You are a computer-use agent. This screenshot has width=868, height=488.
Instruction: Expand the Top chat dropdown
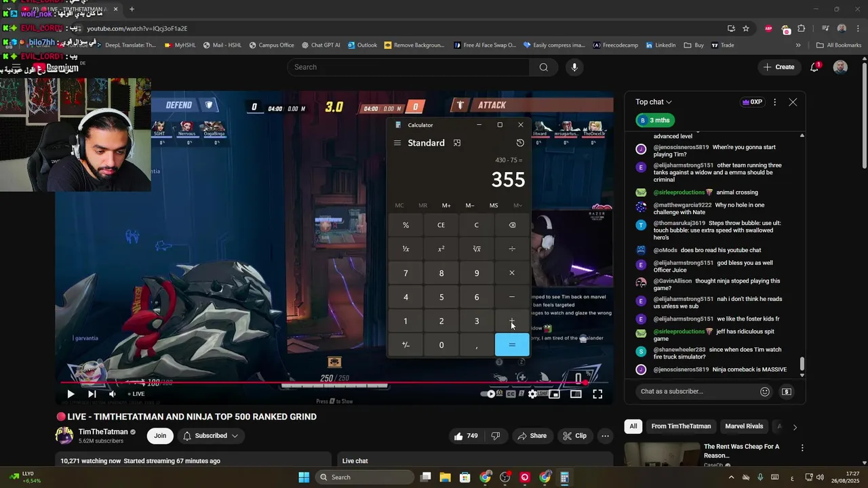click(x=654, y=102)
